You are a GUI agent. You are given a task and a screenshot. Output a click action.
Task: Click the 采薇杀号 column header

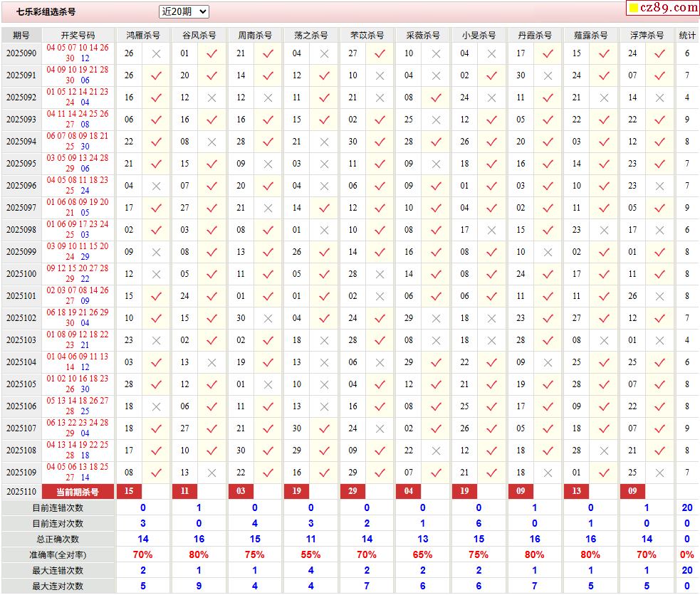(x=423, y=36)
